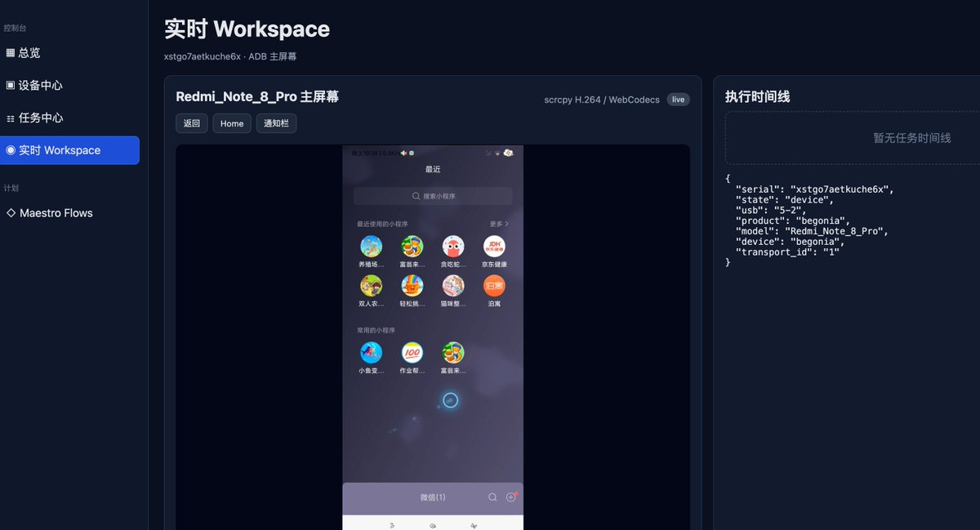
Task: Click the "transport_id": "1" line
Action: click(787, 252)
